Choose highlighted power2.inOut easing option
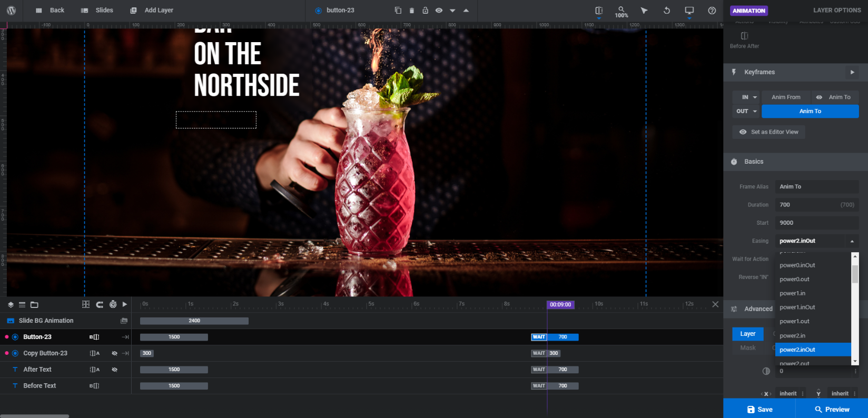Viewport: 868px width, 418px height. [813, 350]
